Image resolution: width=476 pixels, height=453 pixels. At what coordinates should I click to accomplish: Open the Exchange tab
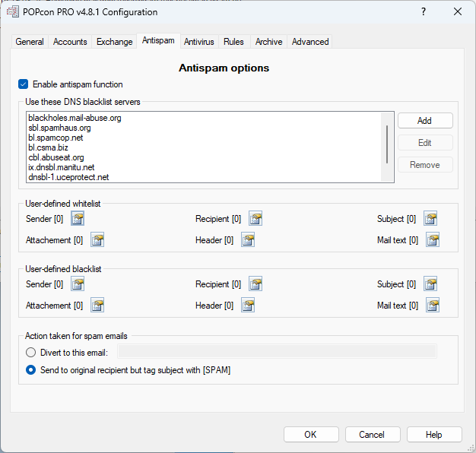click(x=114, y=42)
